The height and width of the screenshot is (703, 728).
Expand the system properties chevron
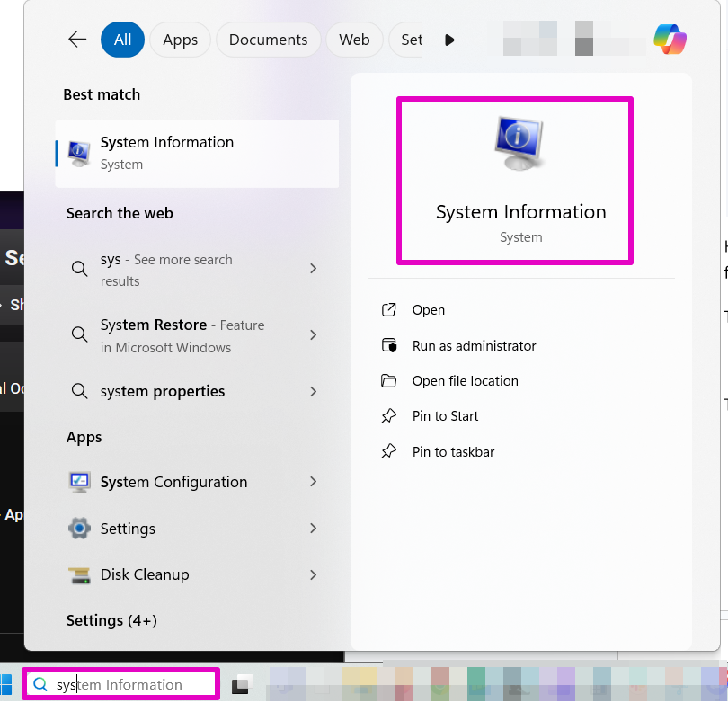(x=314, y=391)
